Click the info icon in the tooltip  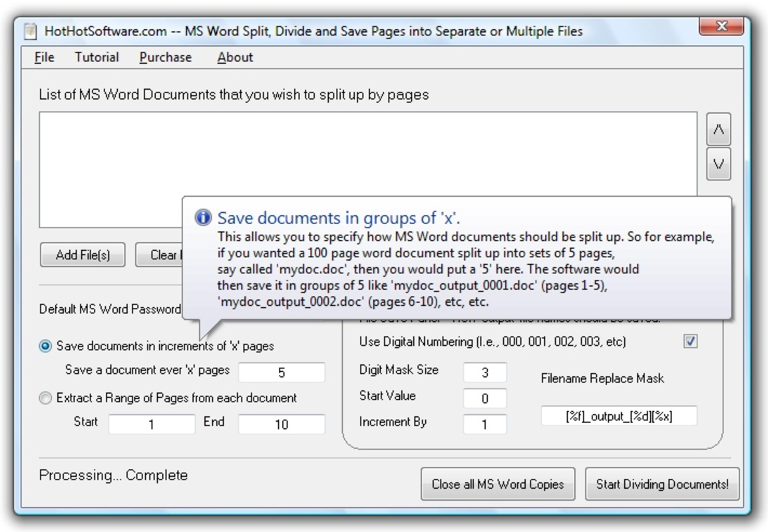click(x=203, y=217)
